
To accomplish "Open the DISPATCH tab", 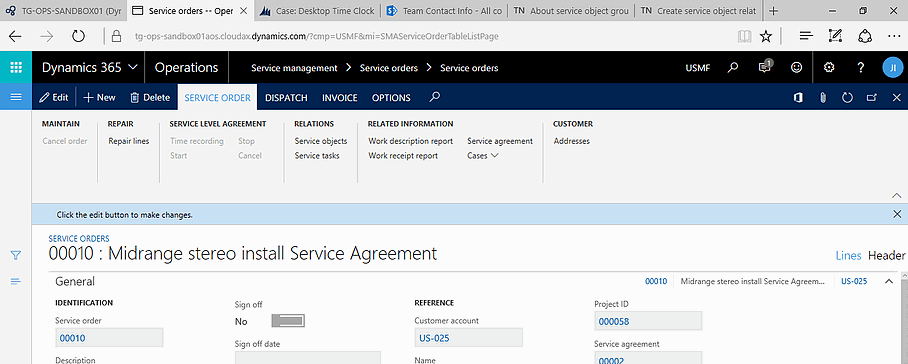I will click(286, 98).
